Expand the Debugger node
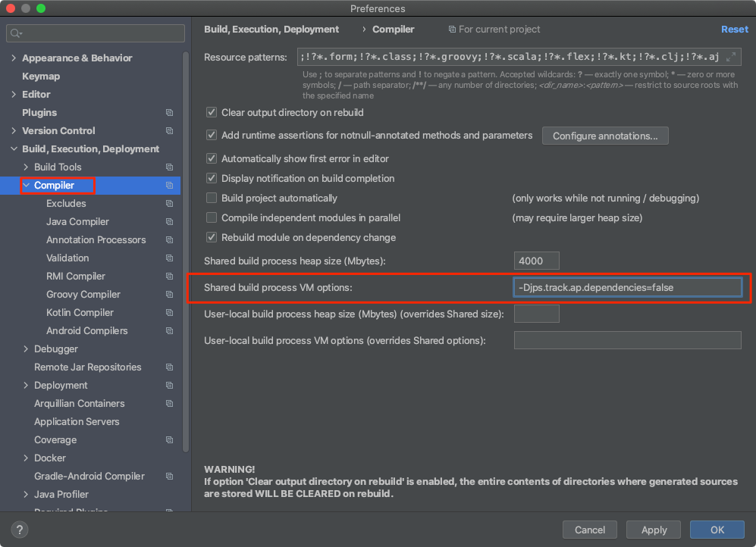Viewport: 756px width, 547px height. (26, 349)
